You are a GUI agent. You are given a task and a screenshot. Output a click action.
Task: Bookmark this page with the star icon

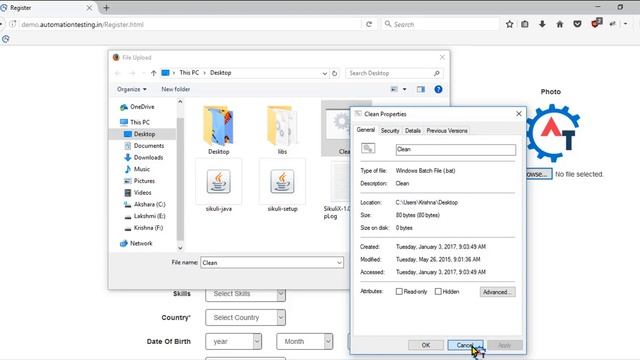pos(509,24)
